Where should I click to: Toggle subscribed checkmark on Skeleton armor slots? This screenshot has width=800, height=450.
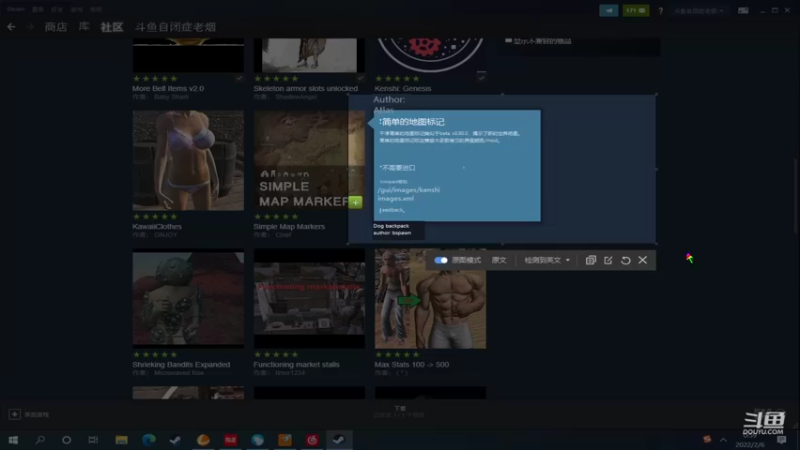click(x=360, y=78)
